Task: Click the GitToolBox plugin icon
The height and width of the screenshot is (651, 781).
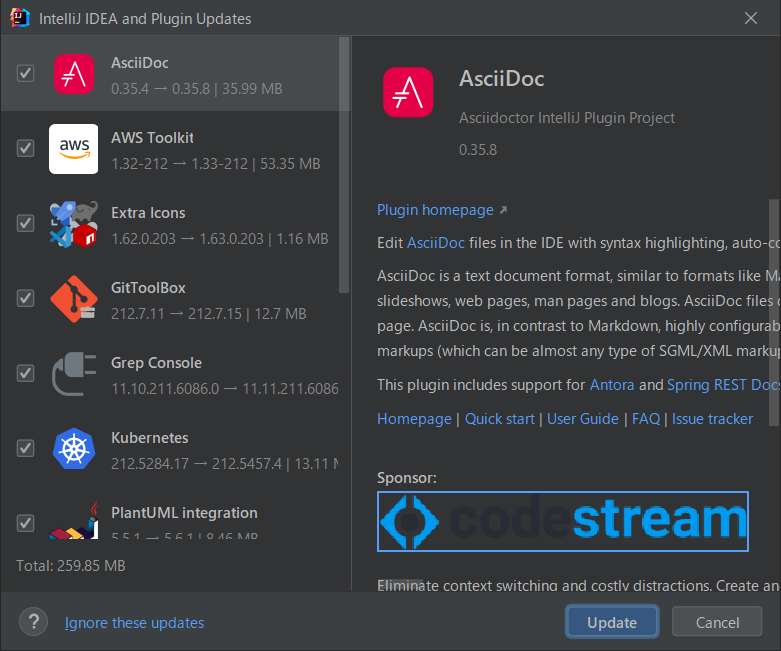Action: [74, 299]
